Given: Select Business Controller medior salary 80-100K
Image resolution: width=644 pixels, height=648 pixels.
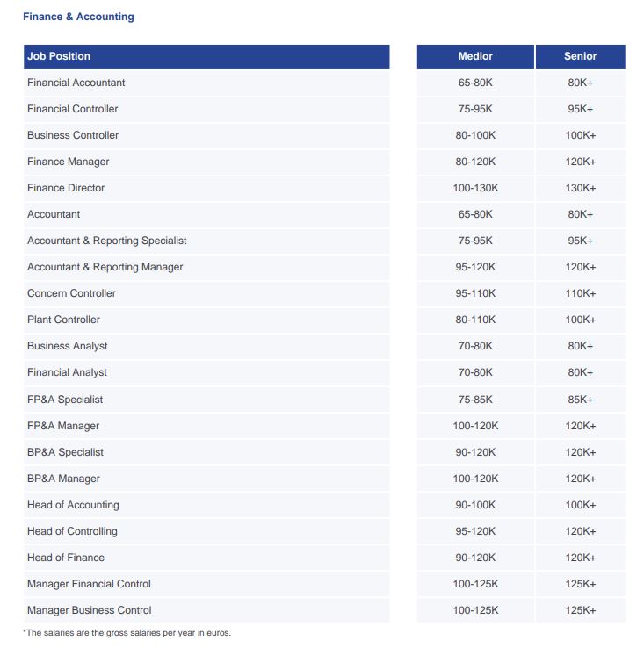Looking at the screenshot, I should pyautogui.click(x=475, y=135).
